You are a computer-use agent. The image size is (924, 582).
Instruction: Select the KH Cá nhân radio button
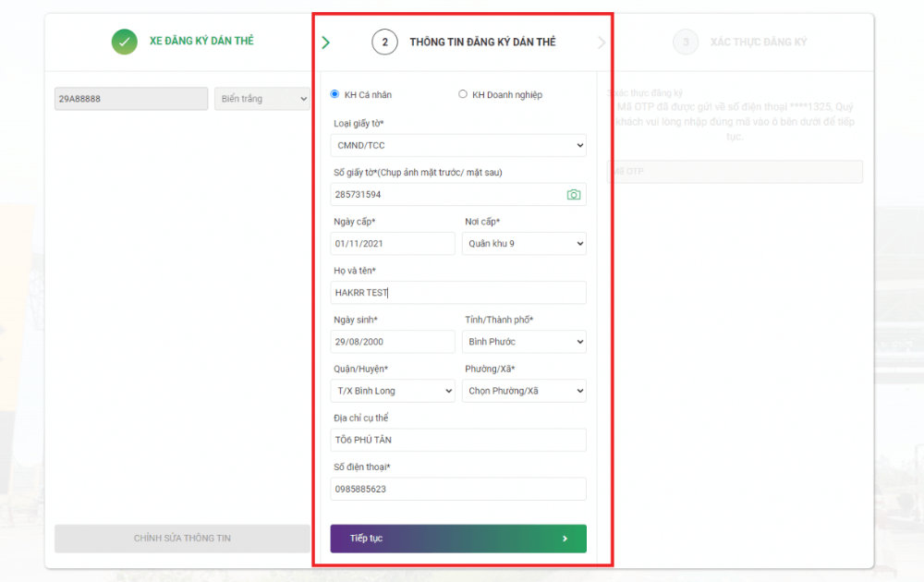334,94
